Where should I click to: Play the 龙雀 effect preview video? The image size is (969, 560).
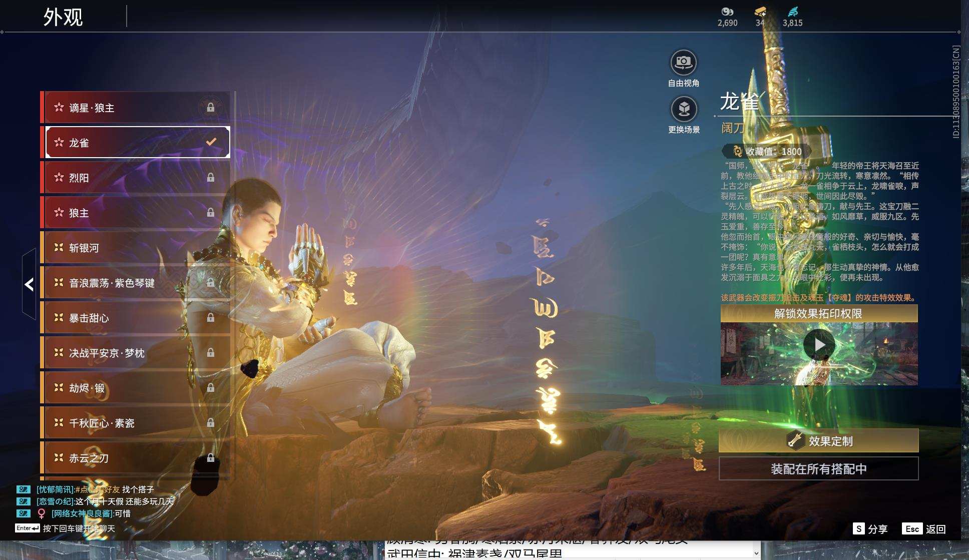(x=819, y=345)
